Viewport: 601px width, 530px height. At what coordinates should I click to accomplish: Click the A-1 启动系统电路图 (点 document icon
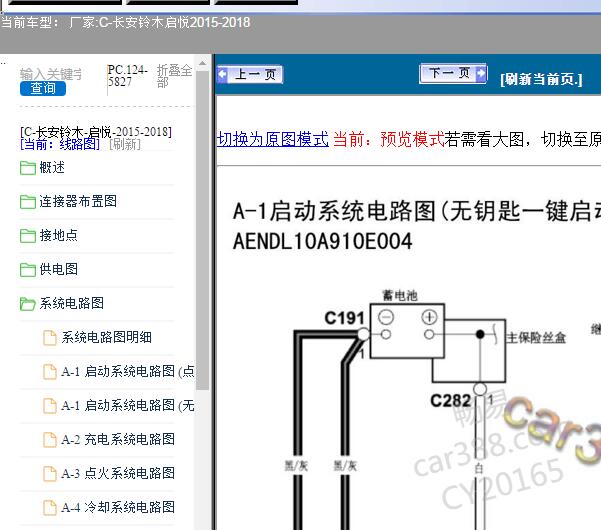point(50,371)
